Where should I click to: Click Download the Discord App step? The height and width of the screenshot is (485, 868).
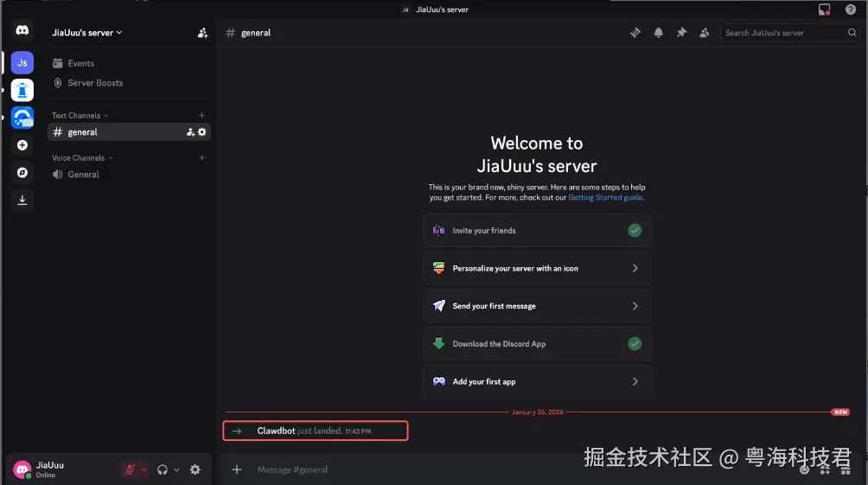(x=536, y=344)
